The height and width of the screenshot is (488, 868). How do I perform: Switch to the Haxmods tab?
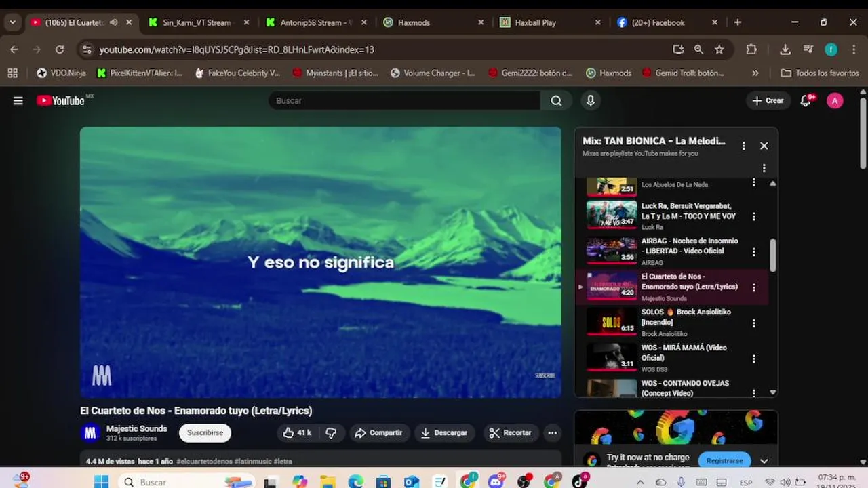(x=433, y=22)
